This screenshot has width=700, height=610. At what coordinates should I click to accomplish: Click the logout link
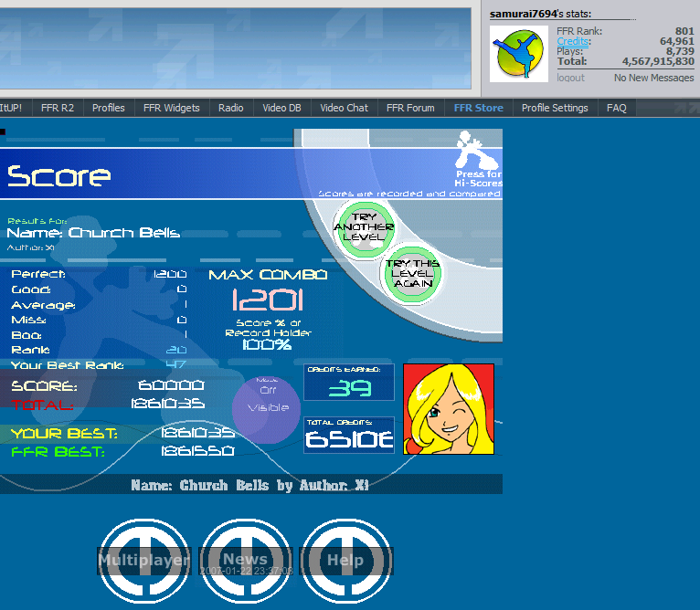point(570,79)
